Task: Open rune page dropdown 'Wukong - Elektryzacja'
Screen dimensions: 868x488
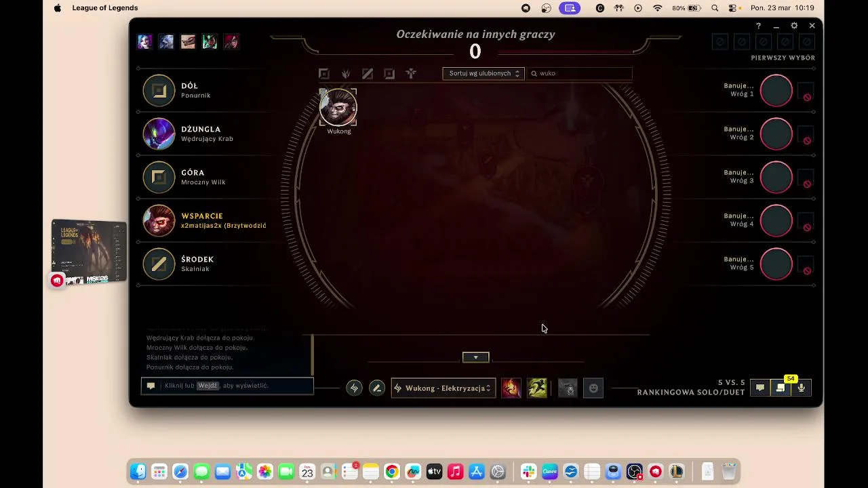Action: point(443,388)
